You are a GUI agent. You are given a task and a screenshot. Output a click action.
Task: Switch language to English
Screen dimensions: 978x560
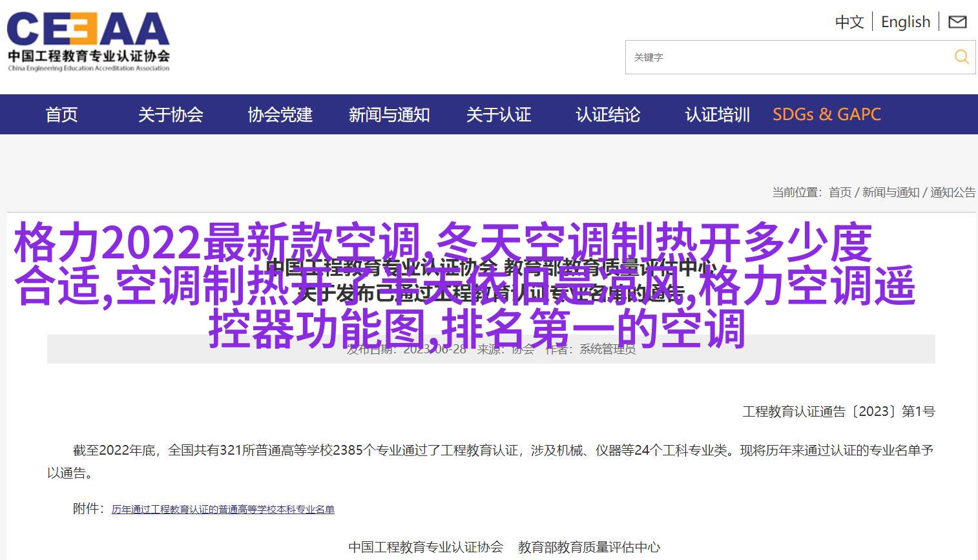(906, 22)
